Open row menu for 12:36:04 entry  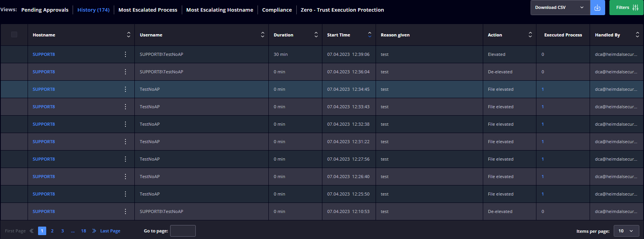pos(125,72)
